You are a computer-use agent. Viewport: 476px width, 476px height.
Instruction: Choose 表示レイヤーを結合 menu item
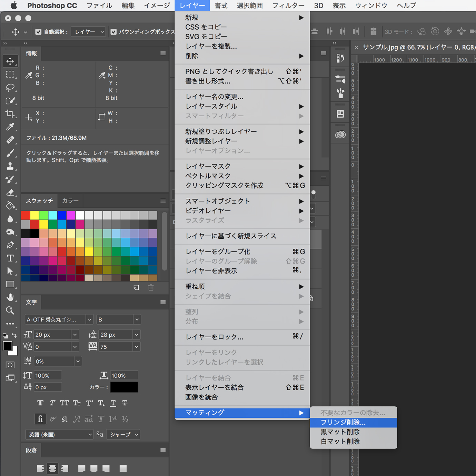tap(242, 387)
